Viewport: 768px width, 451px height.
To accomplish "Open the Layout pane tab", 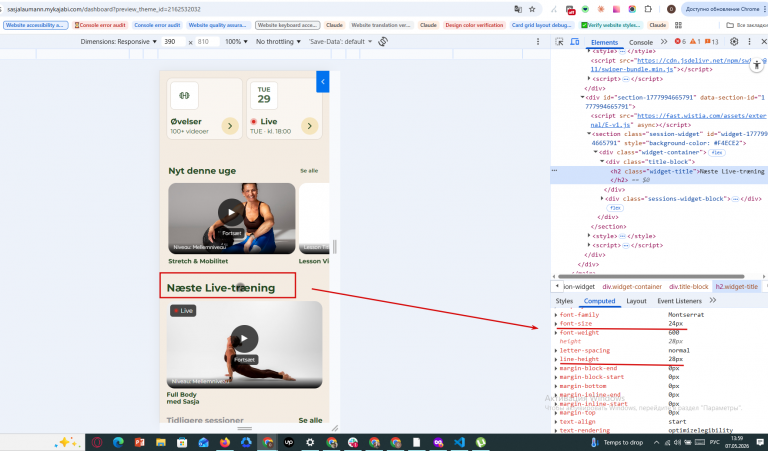I will point(636,301).
